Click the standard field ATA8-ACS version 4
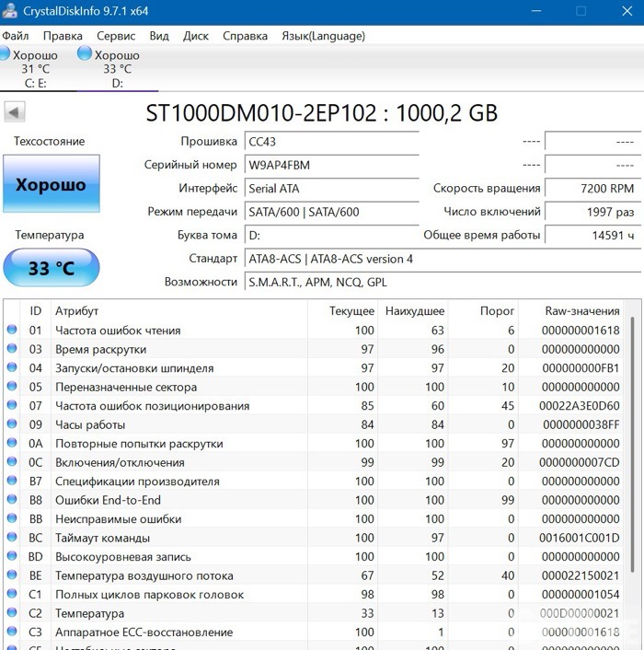644x650 pixels. click(x=443, y=259)
